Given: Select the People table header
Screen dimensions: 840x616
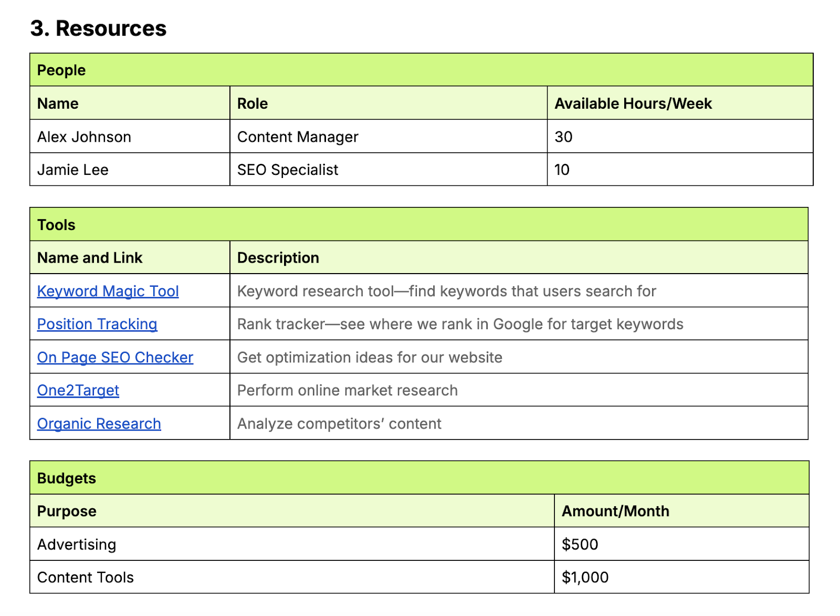Looking at the screenshot, I should pos(61,70).
